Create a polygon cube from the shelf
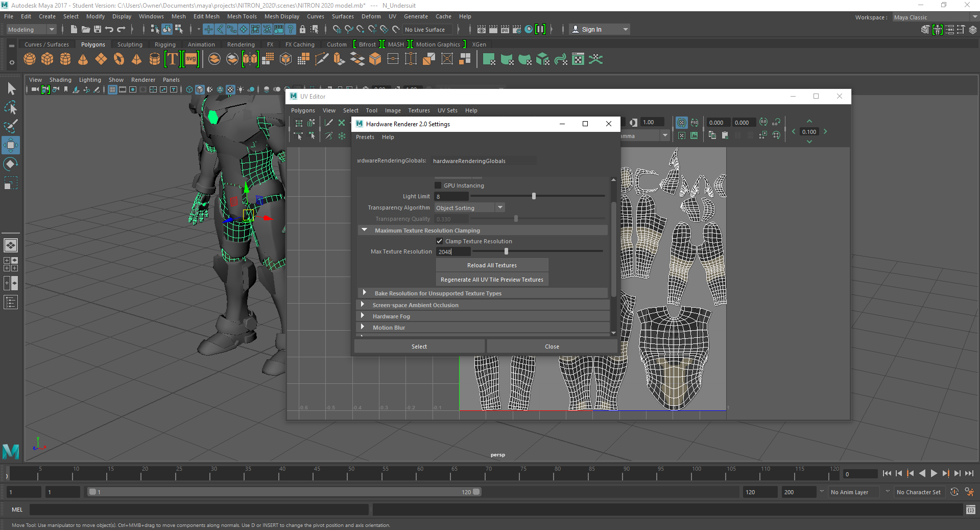 (47, 59)
